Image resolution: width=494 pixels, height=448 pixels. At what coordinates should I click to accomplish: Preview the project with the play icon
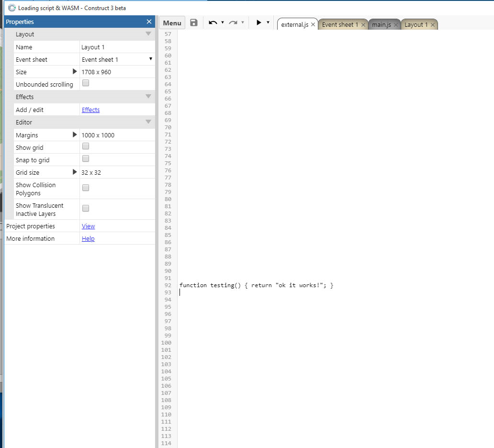click(x=258, y=22)
